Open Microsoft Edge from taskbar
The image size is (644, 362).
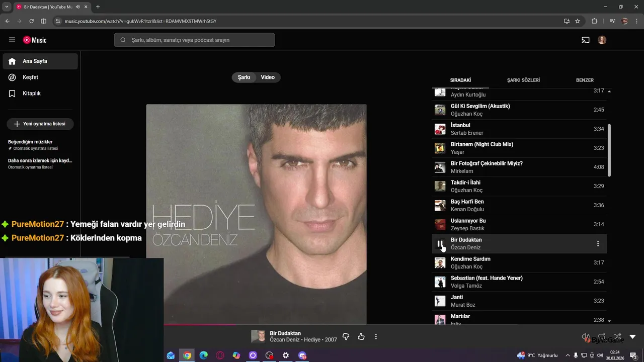point(203,355)
